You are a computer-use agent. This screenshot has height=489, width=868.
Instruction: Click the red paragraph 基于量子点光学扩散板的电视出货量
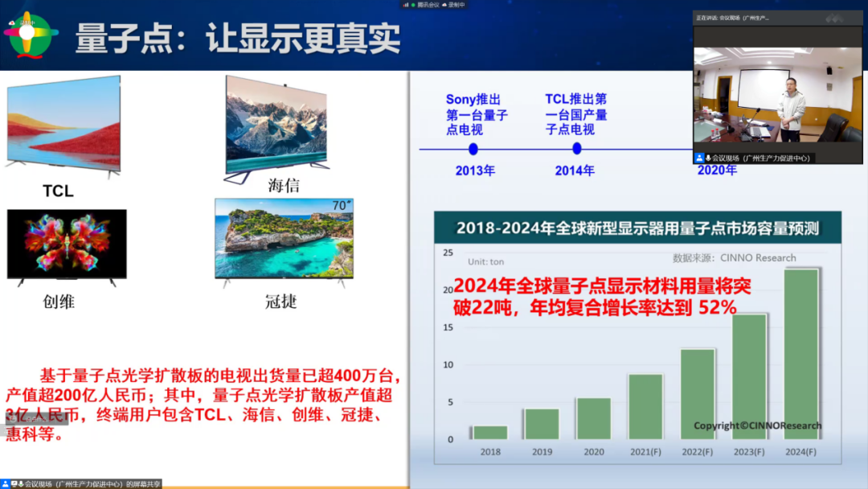coord(203,405)
